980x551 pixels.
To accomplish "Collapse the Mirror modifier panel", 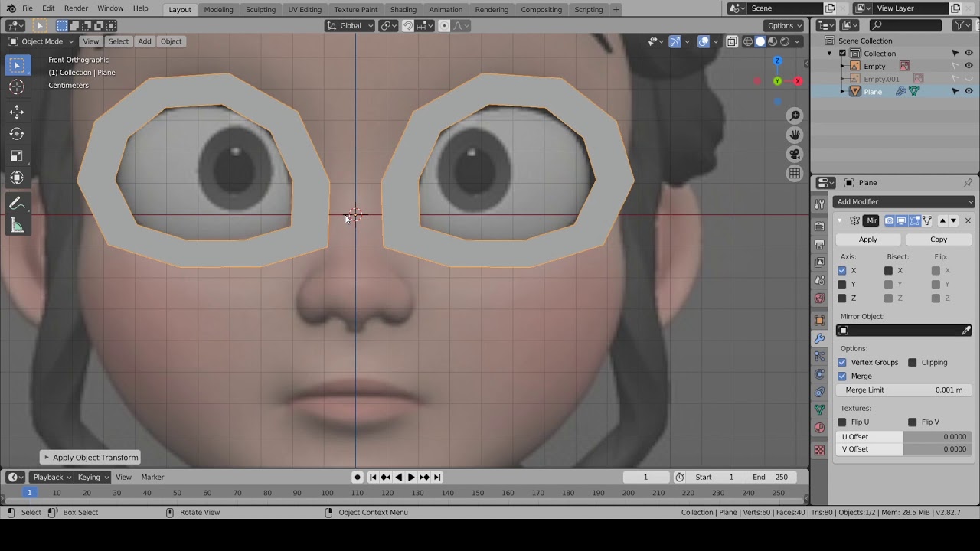I will (840, 221).
